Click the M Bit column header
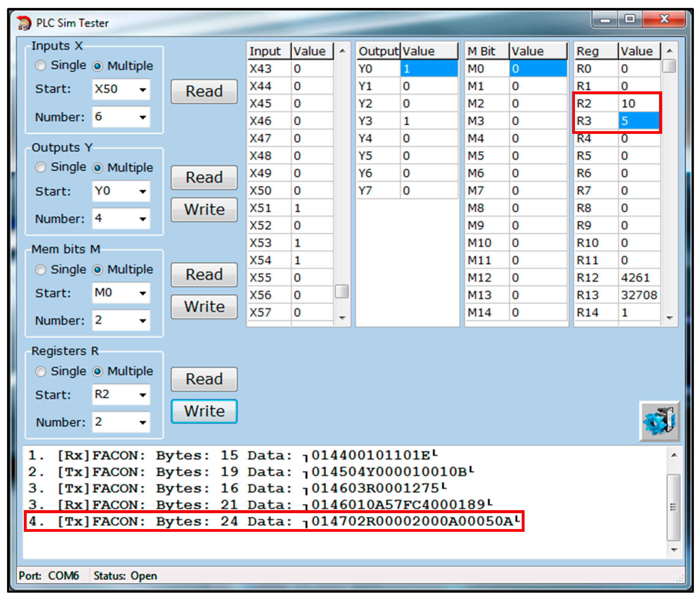The image size is (700, 600). click(487, 51)
